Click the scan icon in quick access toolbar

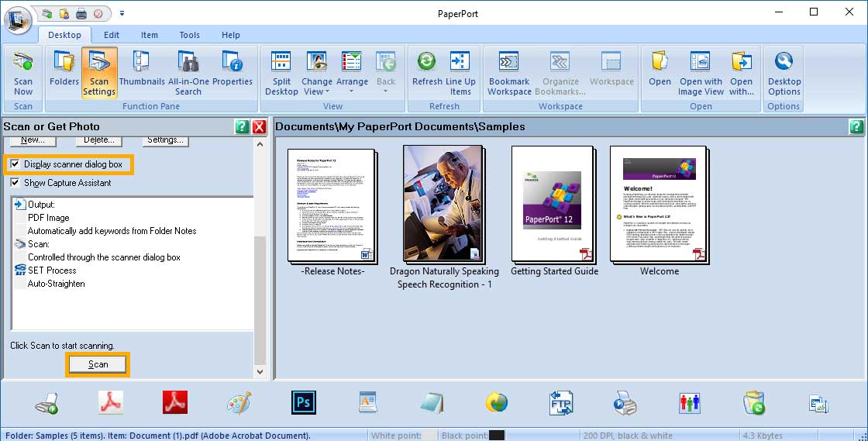click(x=47, y=14)
